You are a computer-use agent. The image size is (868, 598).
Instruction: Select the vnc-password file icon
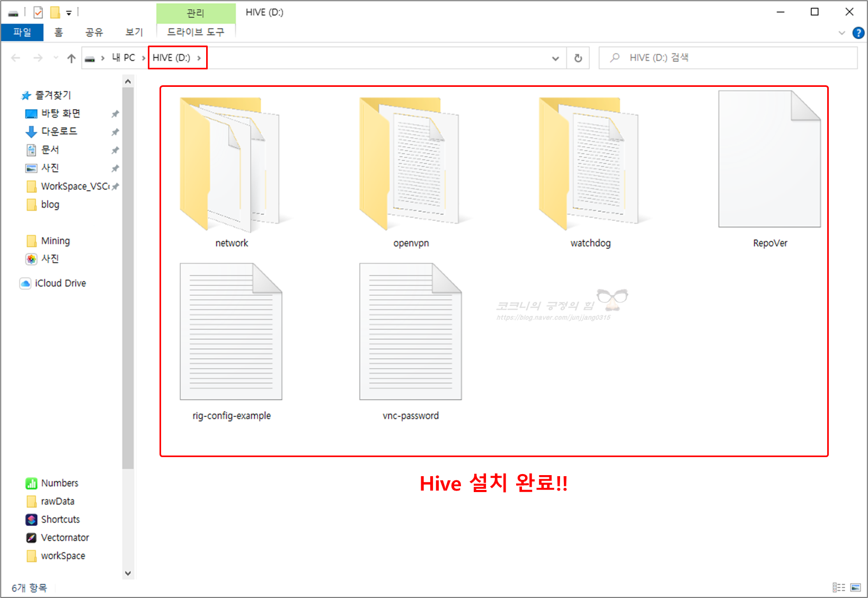pyautogui.click(x=411, y=332)
